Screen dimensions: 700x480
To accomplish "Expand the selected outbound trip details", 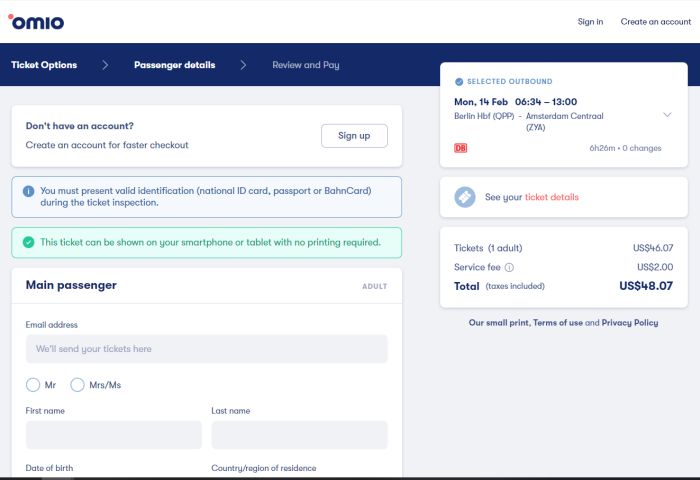I will 667,115.
